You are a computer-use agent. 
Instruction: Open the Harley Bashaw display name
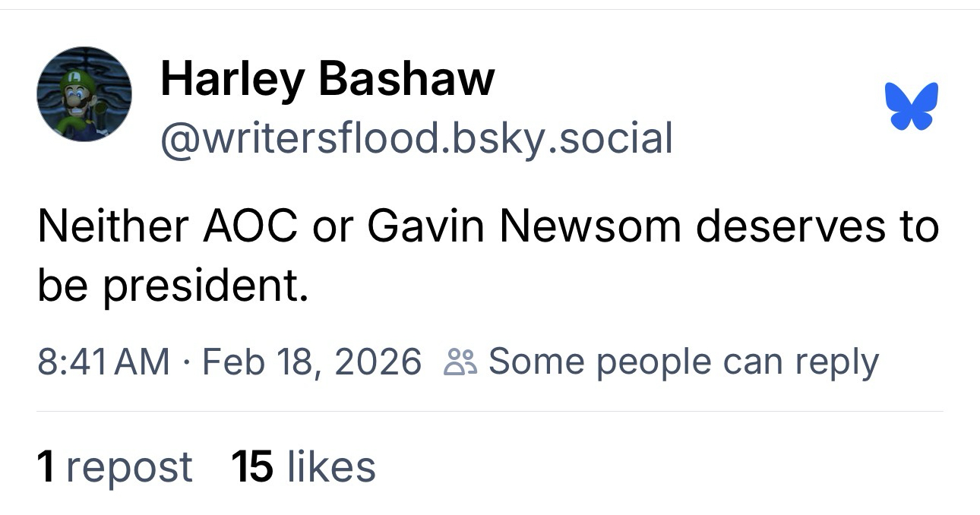click(327, 78)
